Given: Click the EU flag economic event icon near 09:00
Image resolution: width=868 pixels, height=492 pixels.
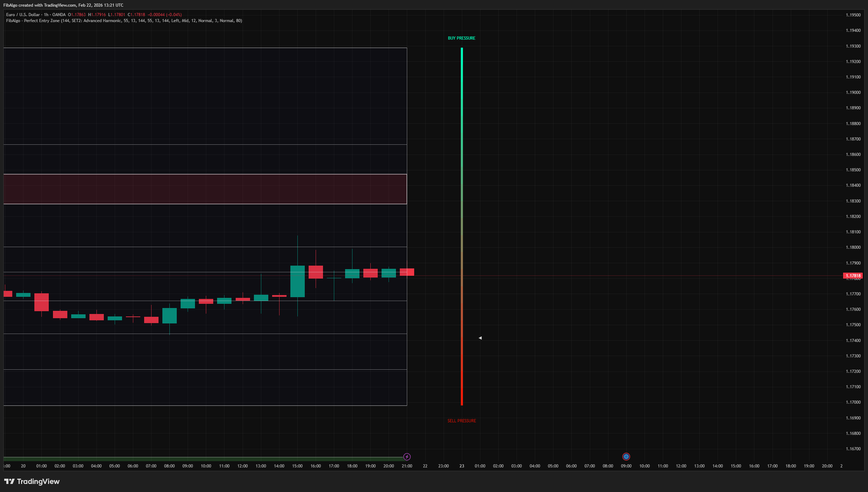Looking at the screenshot, I should [x=626, y=456].
